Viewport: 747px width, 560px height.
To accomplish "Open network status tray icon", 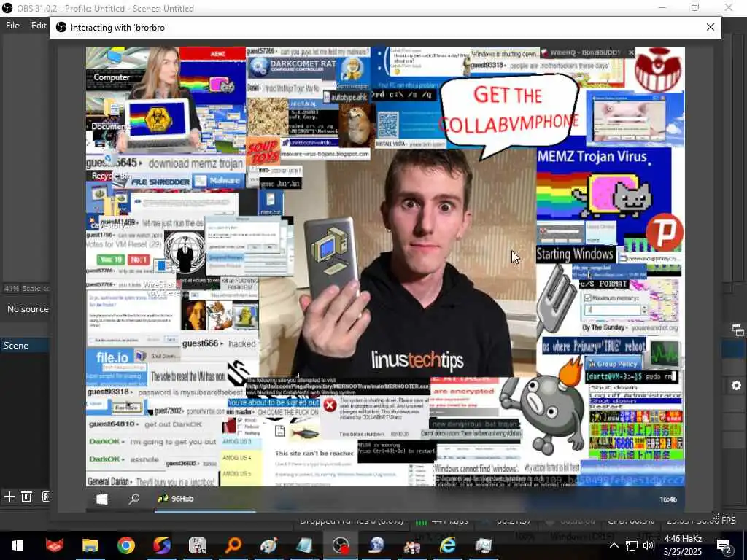I will coord(632,545).
